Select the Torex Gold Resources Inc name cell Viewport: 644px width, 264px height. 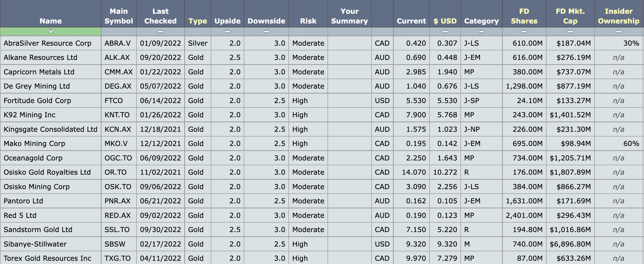51,258
